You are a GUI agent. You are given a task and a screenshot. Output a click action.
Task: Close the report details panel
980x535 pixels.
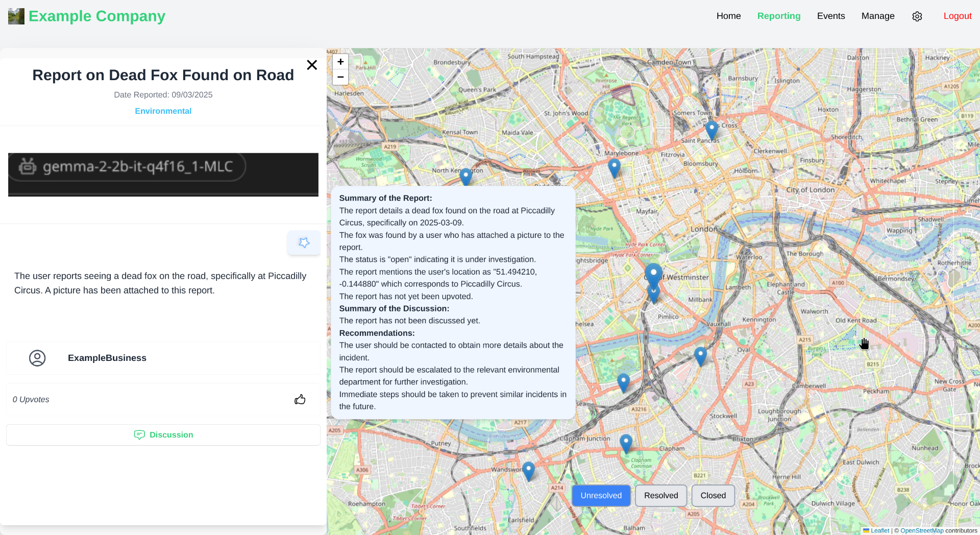click(312, 65)
